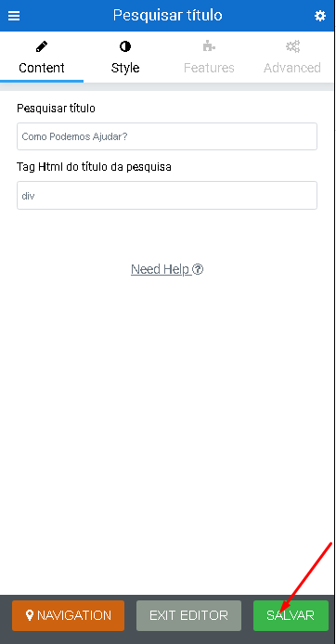Save changes with the green Salvar button
336x644 pixels.
tap(291, 615)
